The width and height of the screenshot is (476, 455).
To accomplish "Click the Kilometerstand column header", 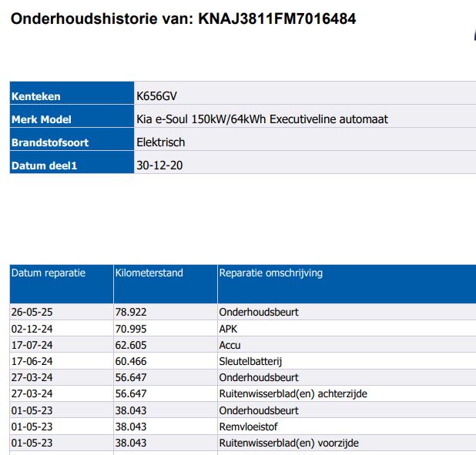I will [149, 273].
